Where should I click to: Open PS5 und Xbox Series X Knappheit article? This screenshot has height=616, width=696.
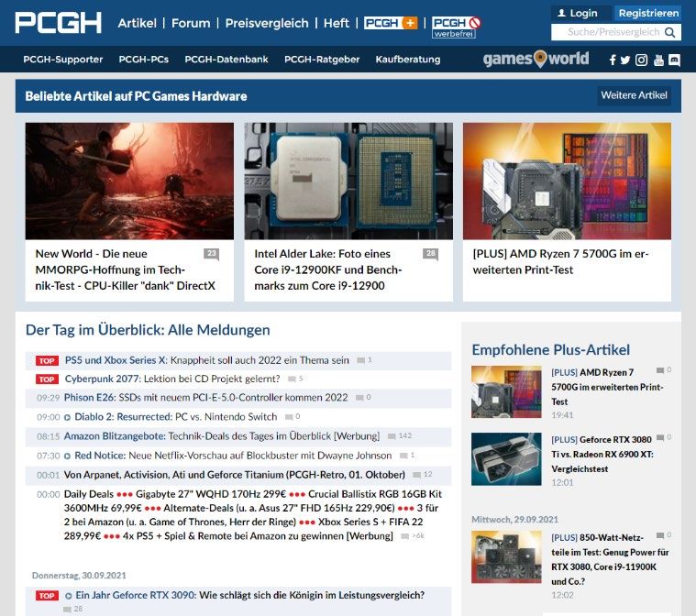[x=207, y=360]
